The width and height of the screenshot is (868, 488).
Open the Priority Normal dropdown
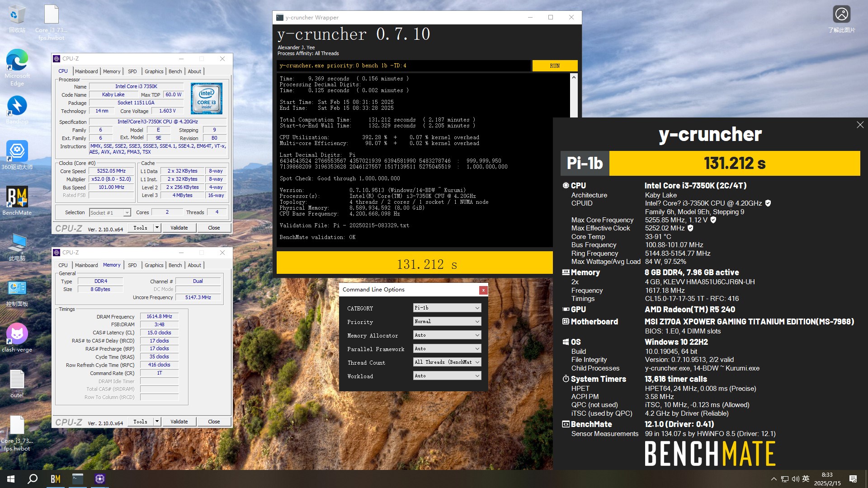click(447, 321)
